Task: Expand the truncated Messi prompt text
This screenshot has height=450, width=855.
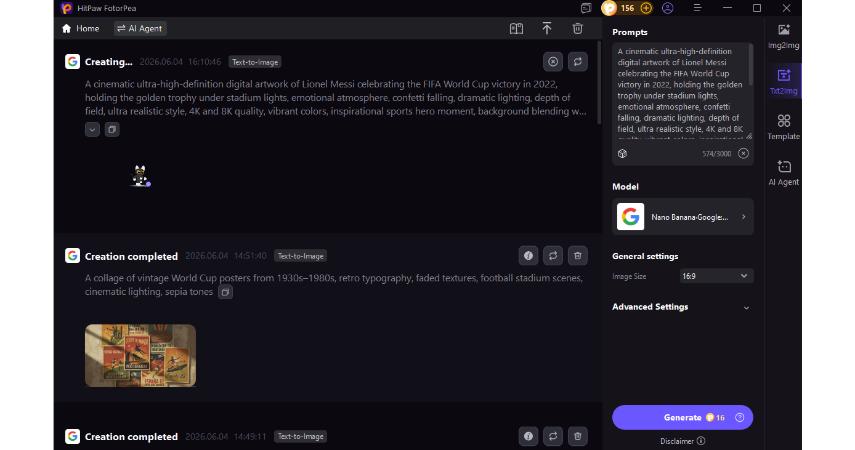Action: coord(92,130)
